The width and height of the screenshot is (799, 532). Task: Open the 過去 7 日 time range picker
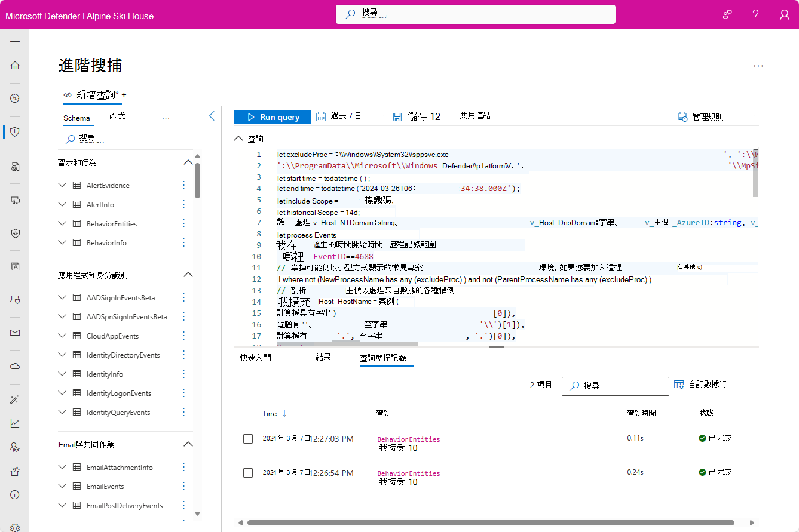tap(339, 116)
